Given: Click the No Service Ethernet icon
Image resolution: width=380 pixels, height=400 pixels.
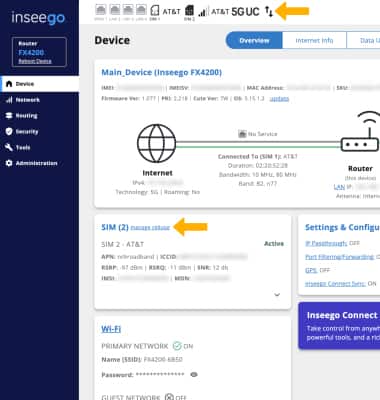Looking at the screenshot, I should pos(242,134).
